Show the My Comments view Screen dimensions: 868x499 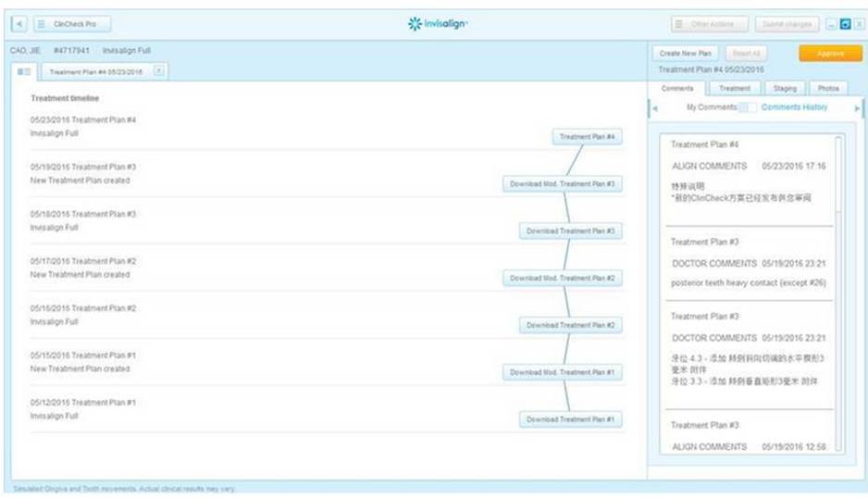click(712, 107)
